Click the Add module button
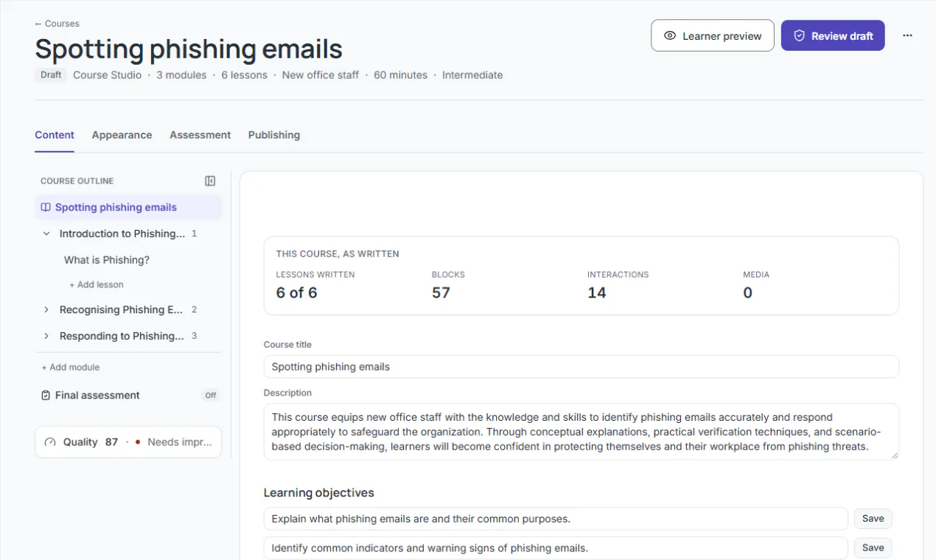 point(70,367)
